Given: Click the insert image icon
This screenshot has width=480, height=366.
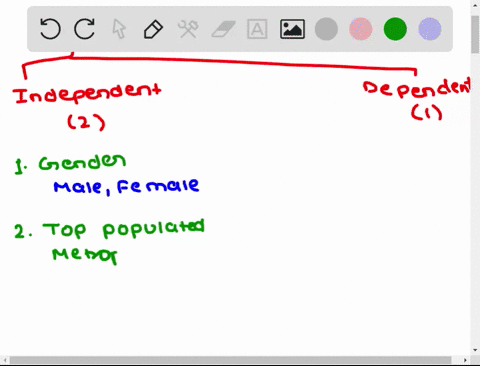Looking at the screenshot, I should pos(292,29).
